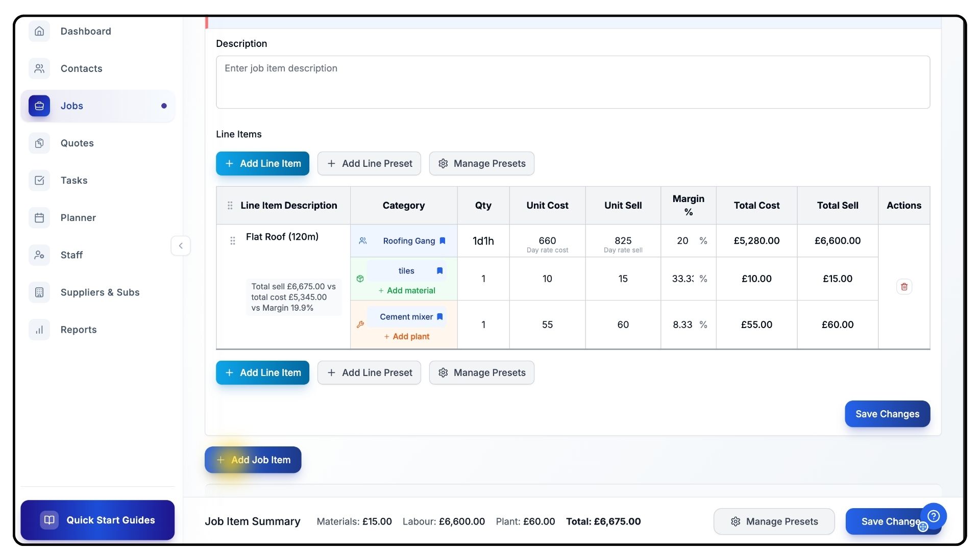Click the Reports bar chart icon
Image resolution: width=980 pixels, height=551 pixels.
(39, 330)
